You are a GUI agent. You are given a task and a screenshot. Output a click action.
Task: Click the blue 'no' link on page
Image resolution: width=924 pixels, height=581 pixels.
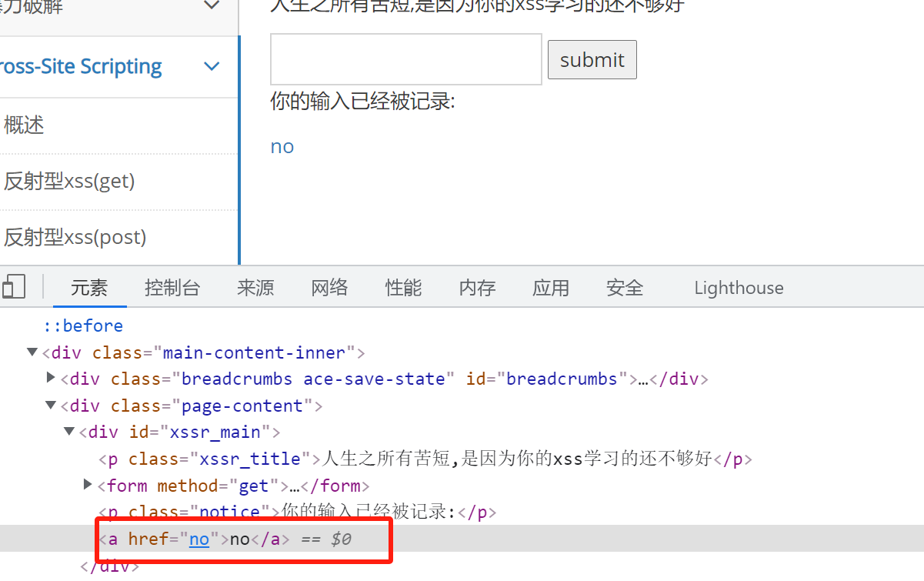282,147
